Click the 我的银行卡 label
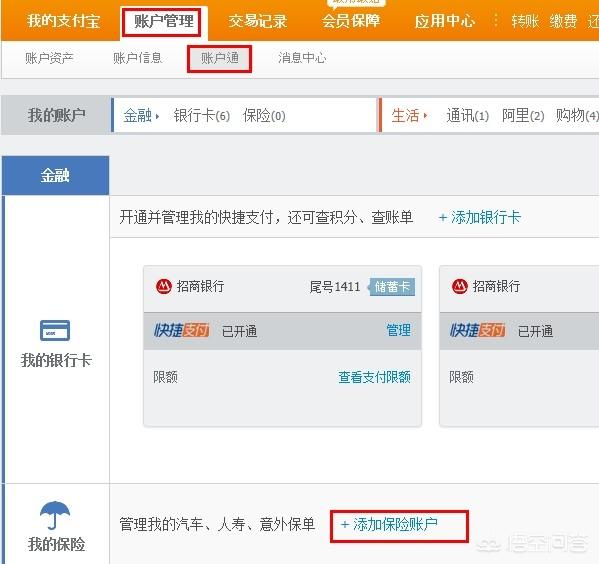The height and width of the screenshot is (564, 599). [56, 360]
